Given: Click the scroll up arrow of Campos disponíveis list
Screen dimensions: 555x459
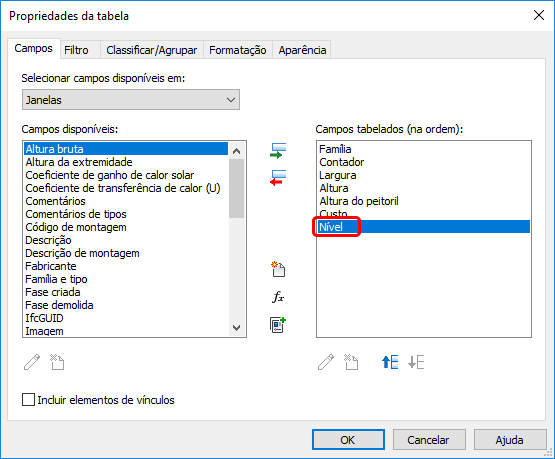Looking at the screenshot, I should tap(236, 151).
